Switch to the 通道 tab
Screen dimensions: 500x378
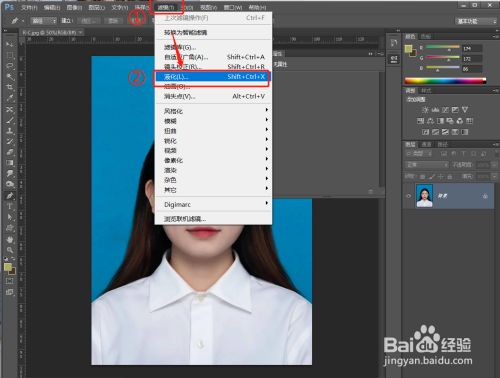click(x=426, y=144)
